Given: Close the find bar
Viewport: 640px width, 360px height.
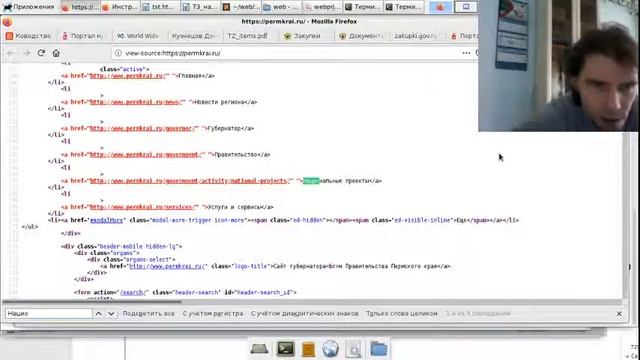Looking at the screenshot, I should tap(619, 313).
